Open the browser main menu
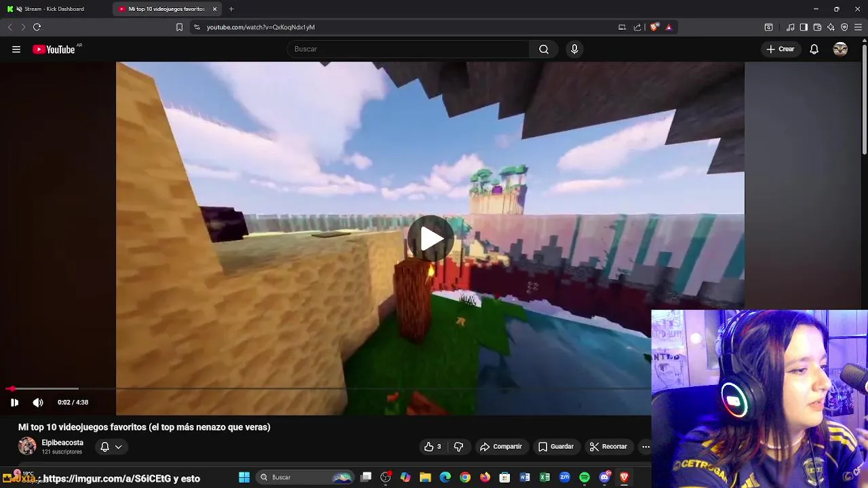Image resolution: width=868 pixels, height=488 pixels. pos(858,27)
